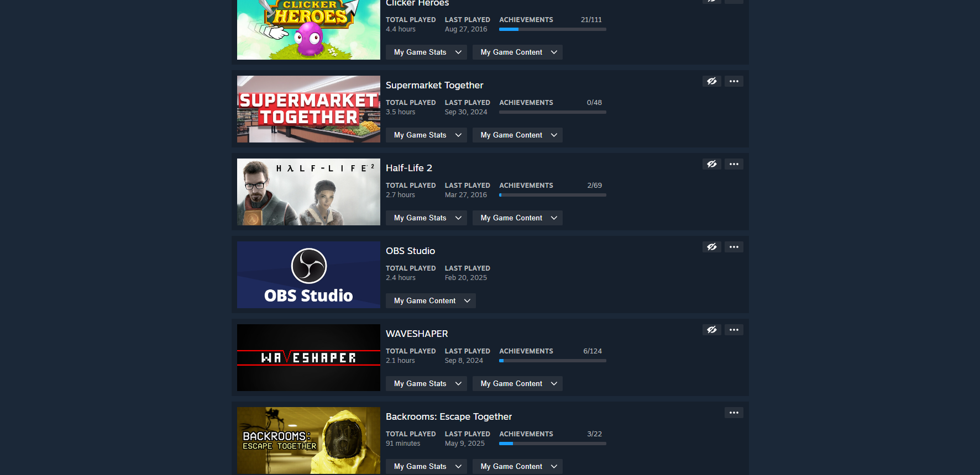The image size is (980, 475).
Task: Click the OBS Studio logo thumbnail
Action: [x=308, y=275]
